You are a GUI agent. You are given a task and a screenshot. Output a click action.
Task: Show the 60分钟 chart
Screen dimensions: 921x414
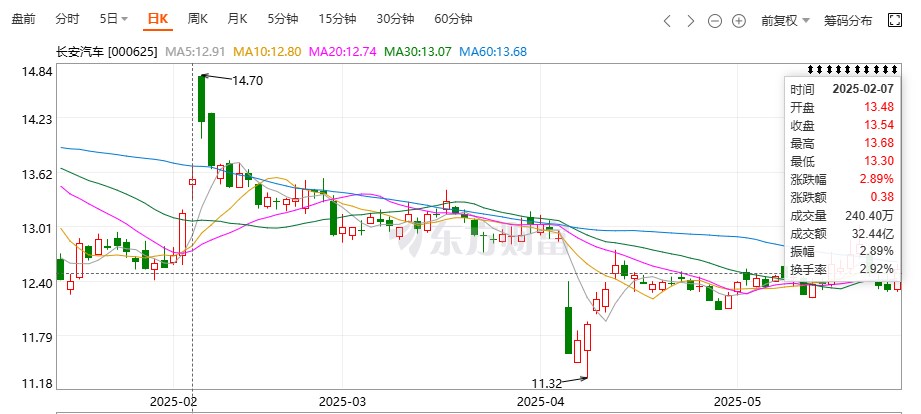click(453, 19)
